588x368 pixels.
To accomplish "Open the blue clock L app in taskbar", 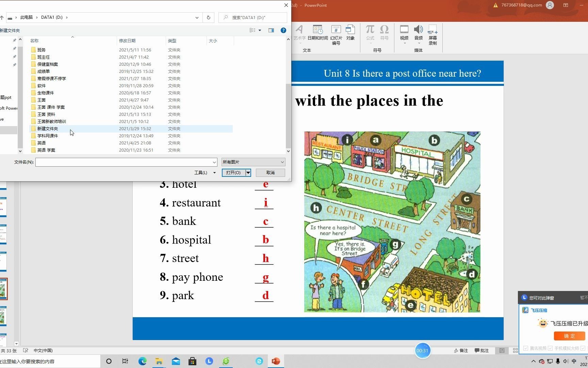I will [x=209, y=361].
